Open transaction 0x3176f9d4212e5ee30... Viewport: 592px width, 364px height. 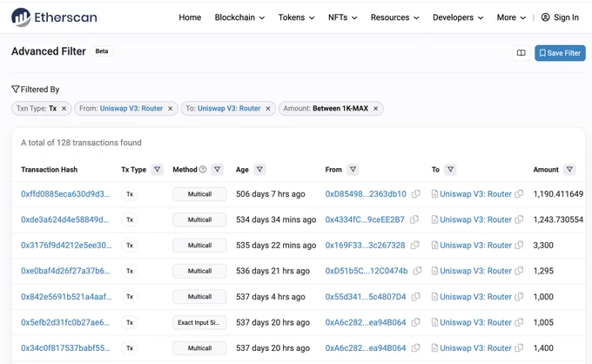pos(66,245)
